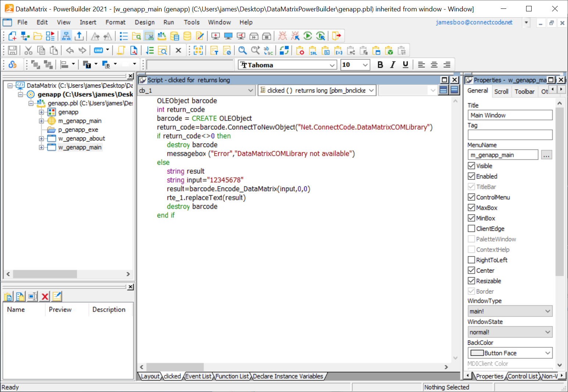Click the To-Do List icon
Screen dimensions: 568x392
[124, 36]
